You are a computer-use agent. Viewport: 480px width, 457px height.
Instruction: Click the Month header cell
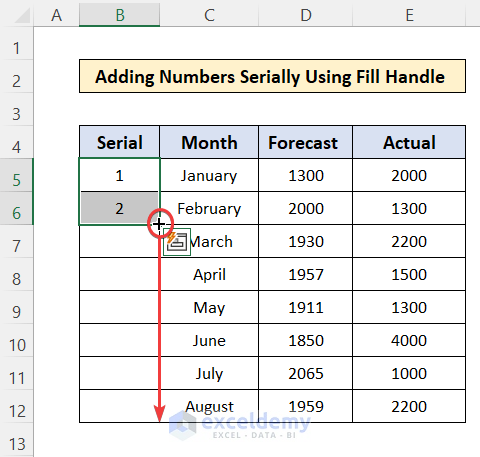click(x=209, y=142)
